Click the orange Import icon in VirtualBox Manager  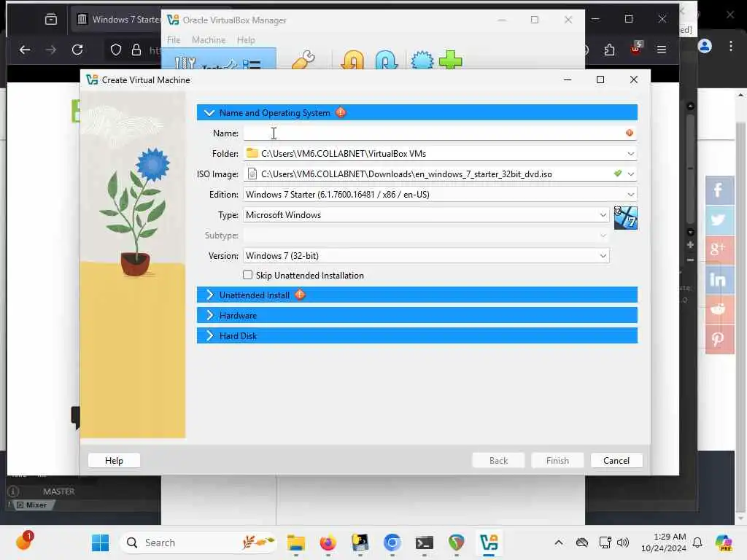[352, 61]
